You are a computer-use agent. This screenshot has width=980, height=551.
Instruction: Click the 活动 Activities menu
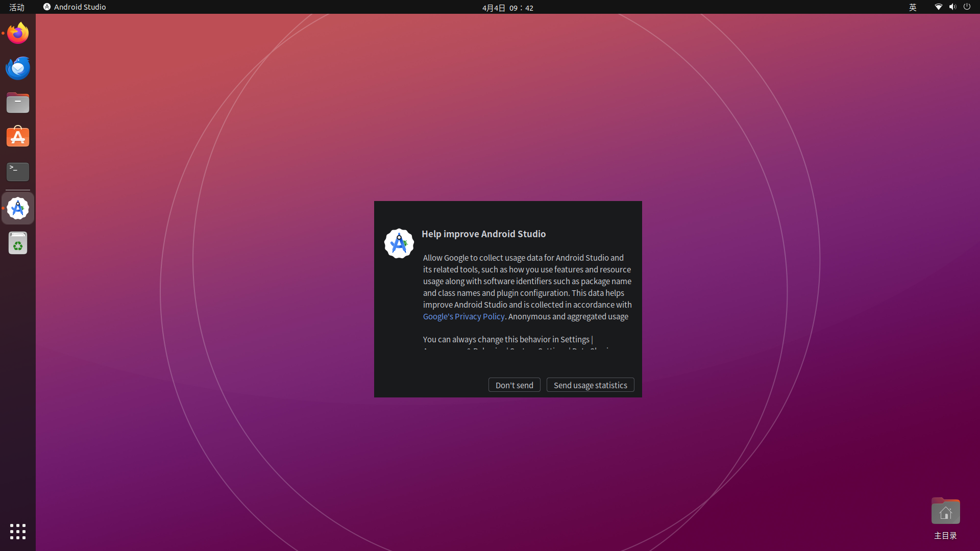[17, 7]
